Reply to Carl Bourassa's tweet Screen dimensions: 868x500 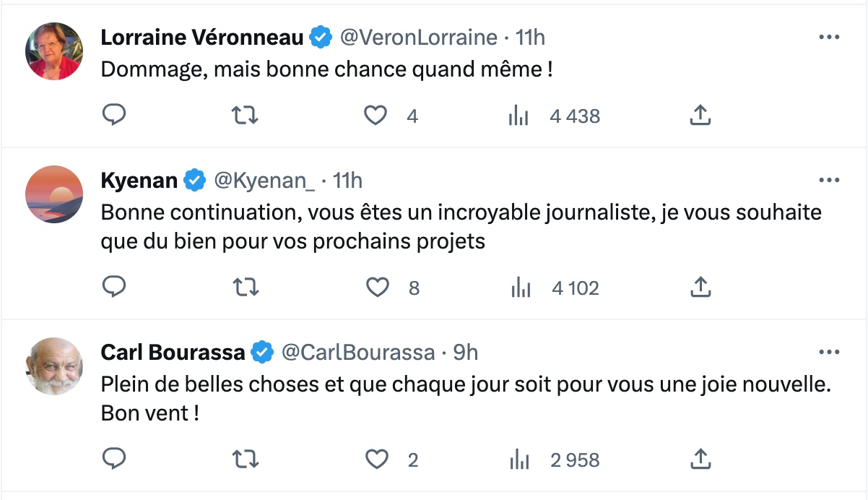click(x=114, y=459)
